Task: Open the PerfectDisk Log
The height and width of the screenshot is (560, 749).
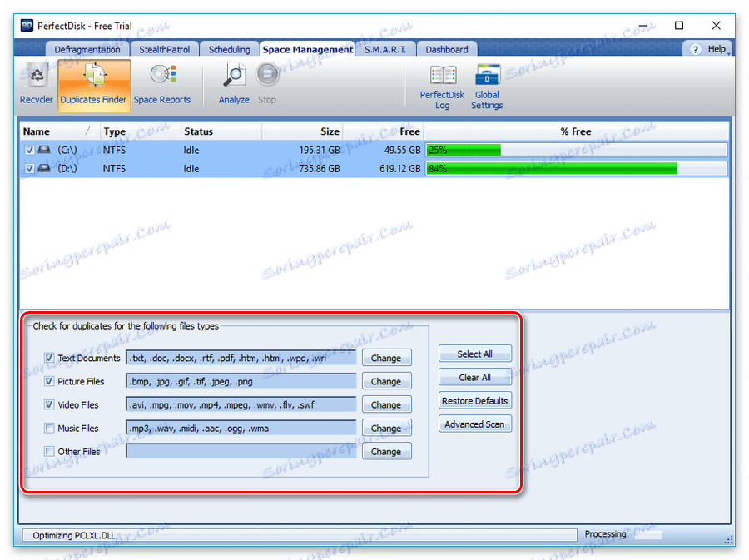Action: point(442,87)
